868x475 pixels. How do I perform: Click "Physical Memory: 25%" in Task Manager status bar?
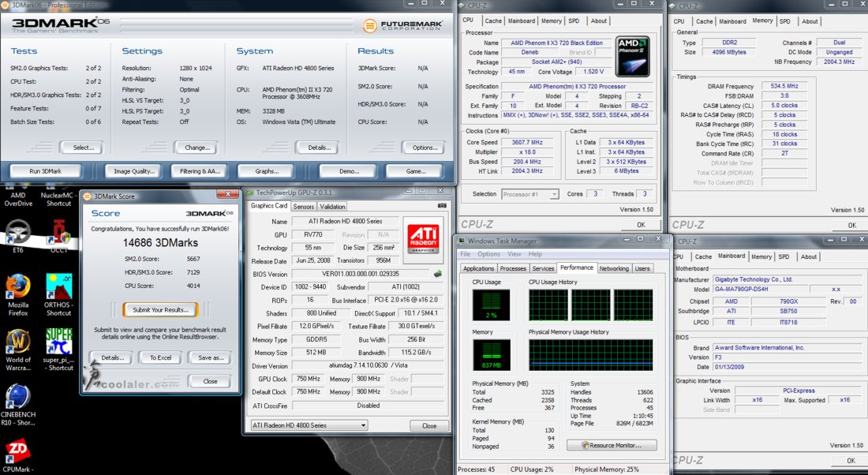click(607, 469)
